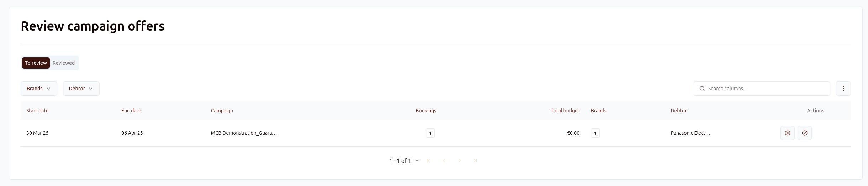
Task: Switch to the Reviewed tab
Action: pyautogui.click(x=64, y=63)
